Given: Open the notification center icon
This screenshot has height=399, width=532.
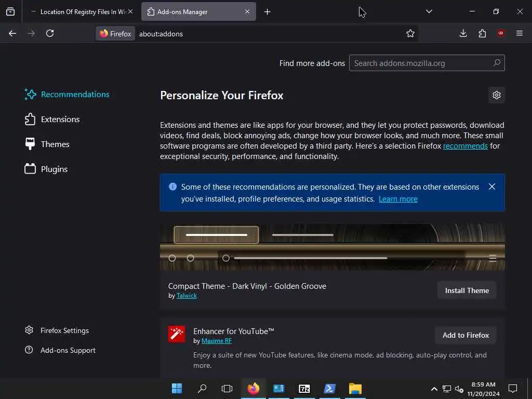Looking at the screenshot, I should pos(513,389).
